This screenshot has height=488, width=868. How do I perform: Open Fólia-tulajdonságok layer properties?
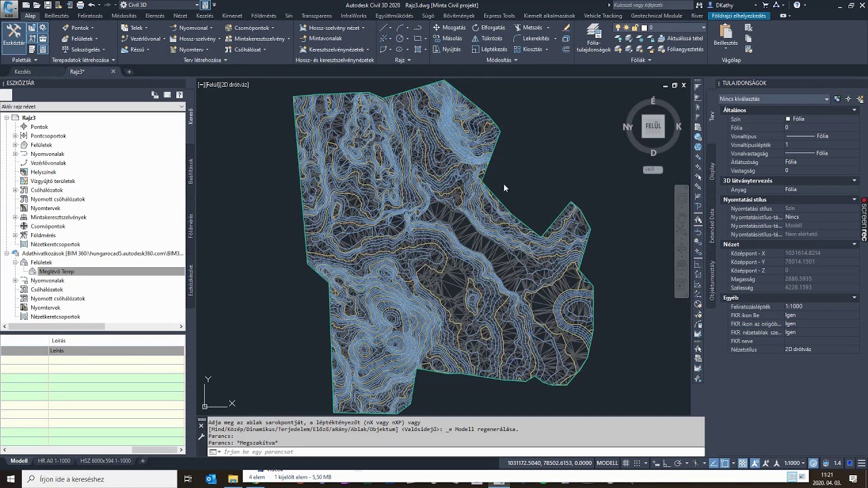click(593, 39)
